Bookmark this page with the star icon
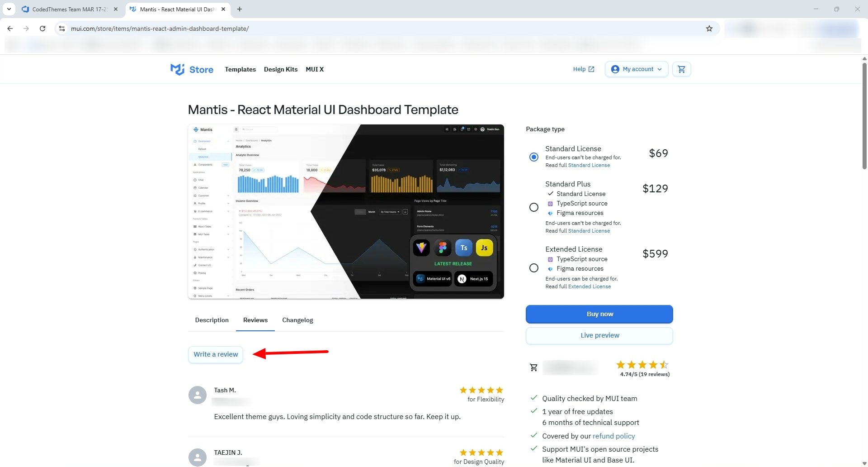Screen dimensions: 868x467 click(x=709, y=29)
